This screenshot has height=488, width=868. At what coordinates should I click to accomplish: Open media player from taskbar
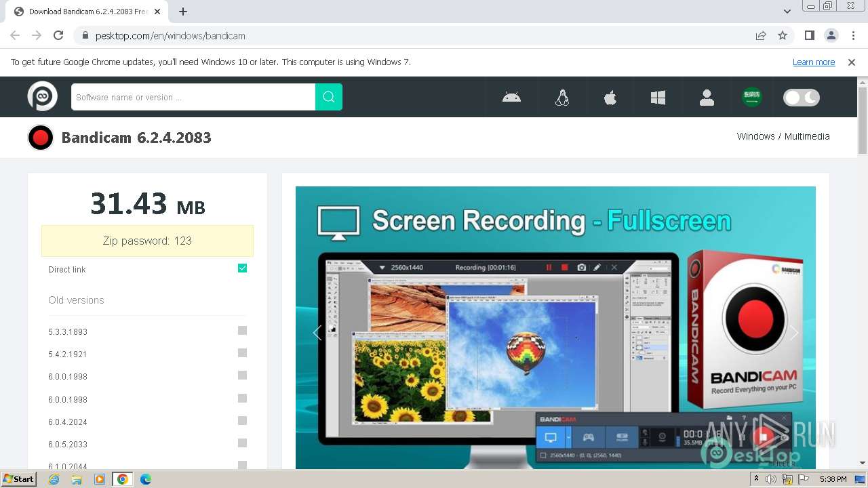coord(100,479)
